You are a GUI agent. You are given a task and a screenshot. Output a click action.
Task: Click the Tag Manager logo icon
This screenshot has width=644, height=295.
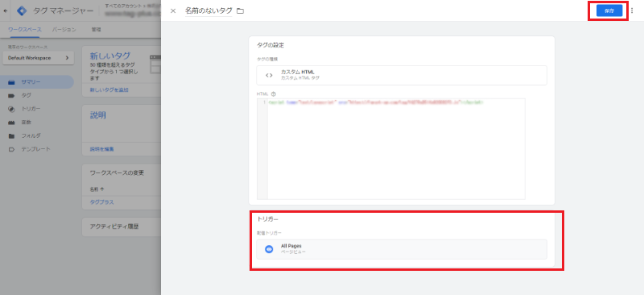point(22,11)
